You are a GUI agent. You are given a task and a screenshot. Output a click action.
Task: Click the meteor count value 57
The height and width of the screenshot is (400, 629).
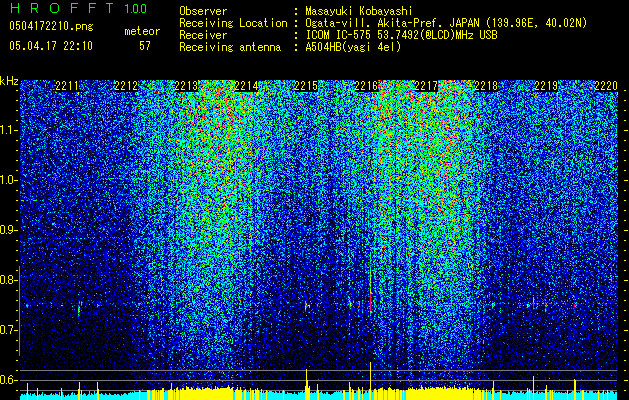145,46
